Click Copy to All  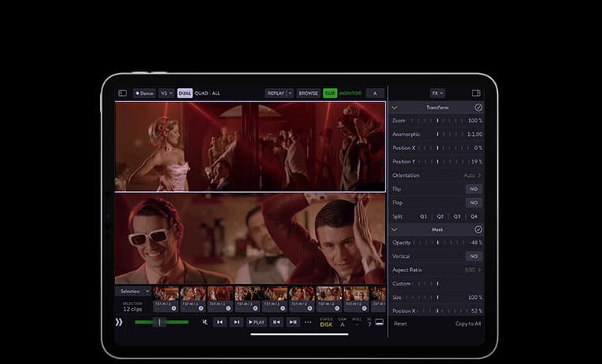467,323
